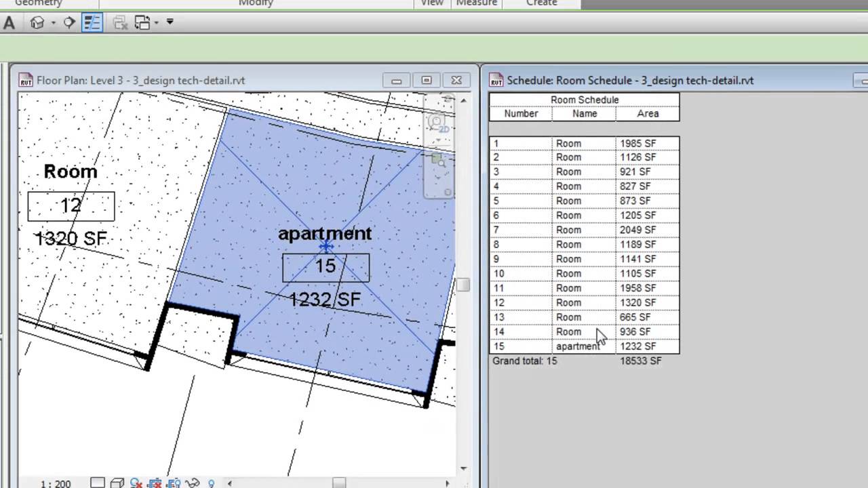Click the highlighted Schedules toolbar icon
868x488 pixels.
pyautogui.click(x=92, y=22)
